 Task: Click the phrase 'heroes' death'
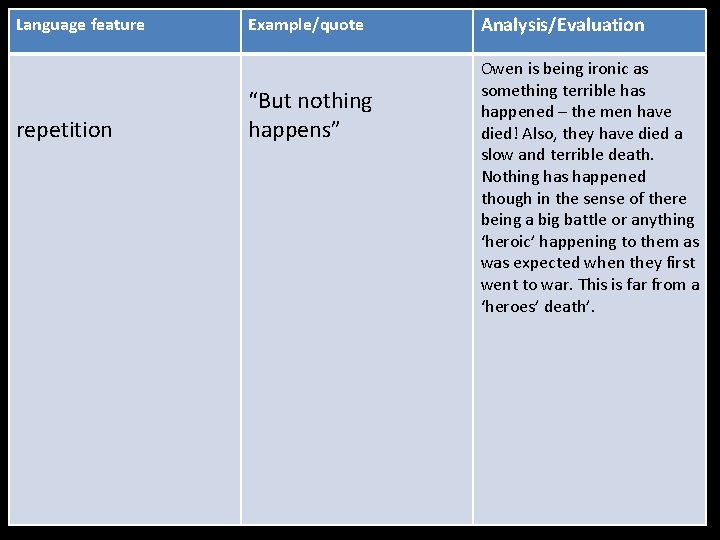(x=537, y=307)
